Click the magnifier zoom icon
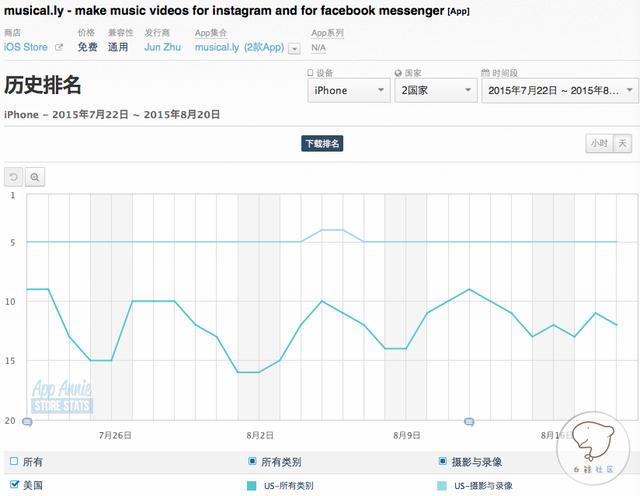 (x=35, y=177)
